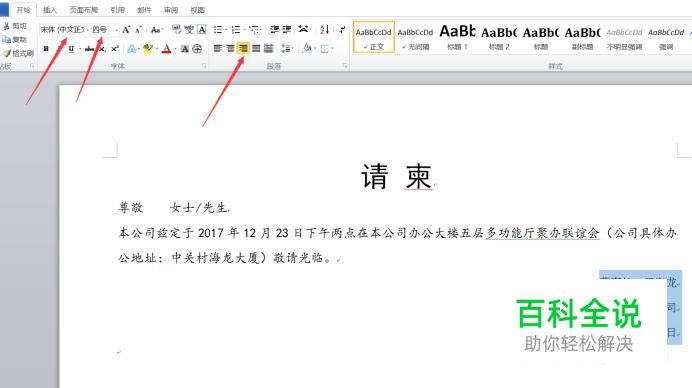The width and height of the screenshot is (692, 388).
Task: Apply the 正文 (Normal) style
Action: pyautogui.click(x=374, y=38)
